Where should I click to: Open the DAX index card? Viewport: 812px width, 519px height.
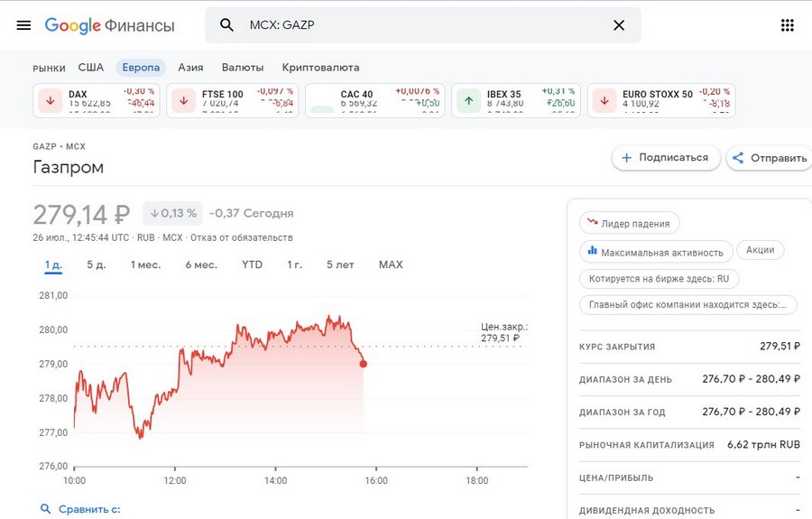coord(97,100)
